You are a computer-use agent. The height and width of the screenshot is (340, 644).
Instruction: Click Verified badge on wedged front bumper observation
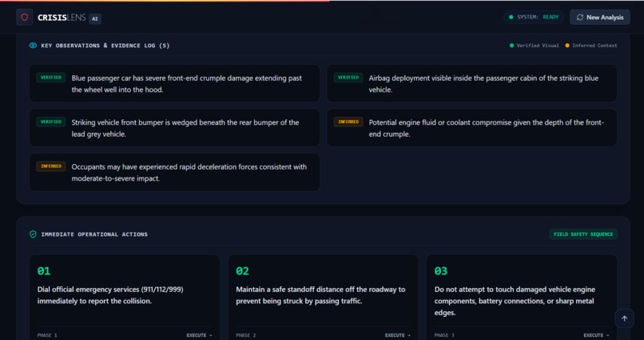[x=51, y=122]
